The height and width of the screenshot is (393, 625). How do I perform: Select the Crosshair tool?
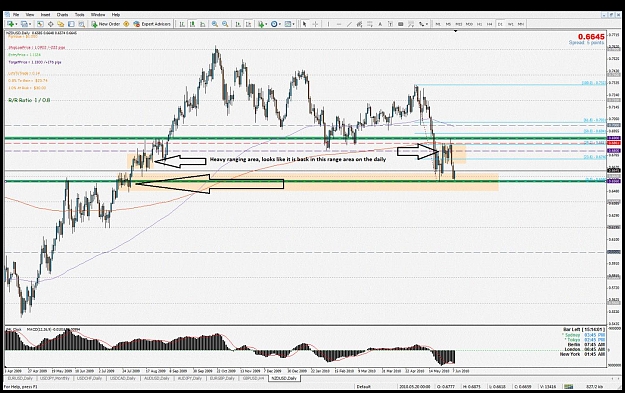[315, 24]
